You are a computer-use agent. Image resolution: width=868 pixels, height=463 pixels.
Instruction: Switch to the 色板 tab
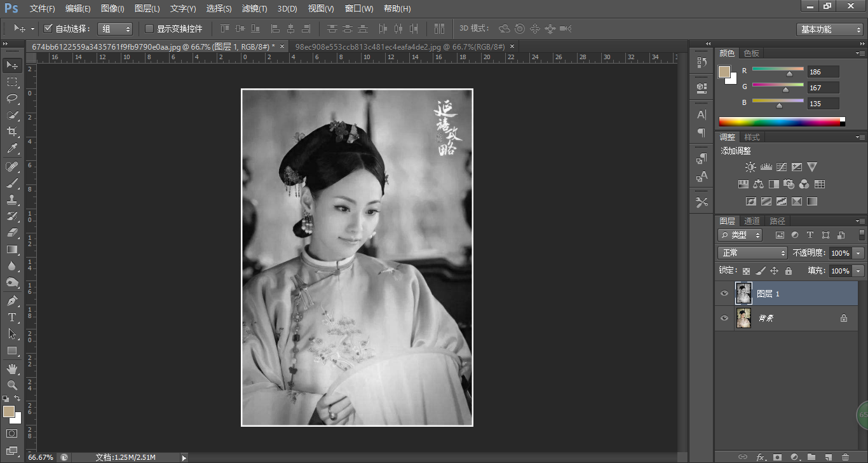pos(752,53)
